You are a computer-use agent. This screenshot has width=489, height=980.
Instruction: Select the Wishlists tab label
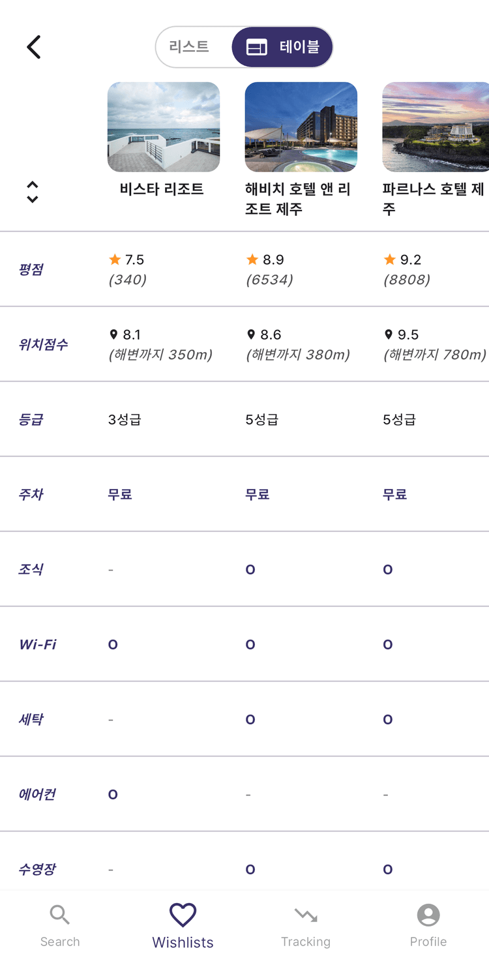[x=183, y=942]
